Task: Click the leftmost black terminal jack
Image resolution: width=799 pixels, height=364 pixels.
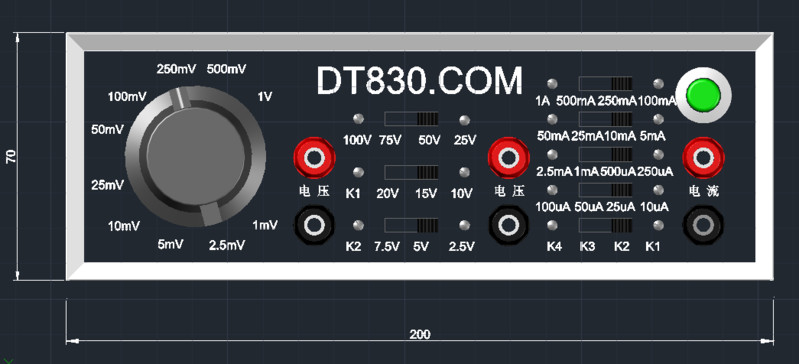Action: click(314, 225)
